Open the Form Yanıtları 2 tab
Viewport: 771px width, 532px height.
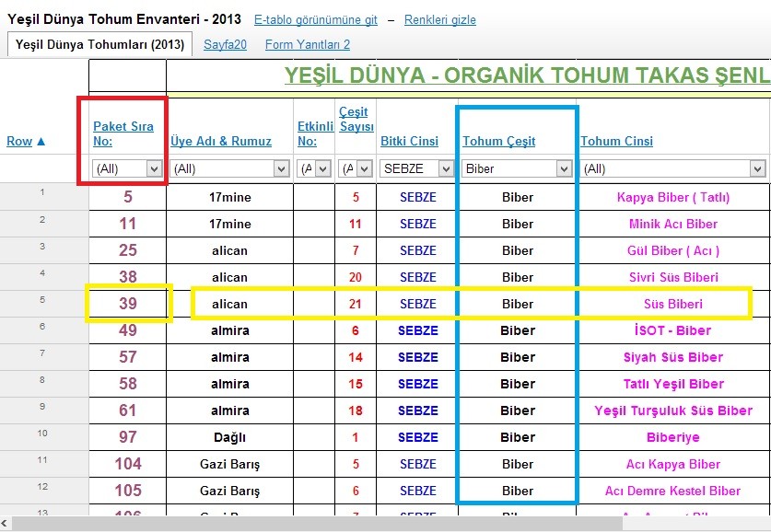[307, 44]
